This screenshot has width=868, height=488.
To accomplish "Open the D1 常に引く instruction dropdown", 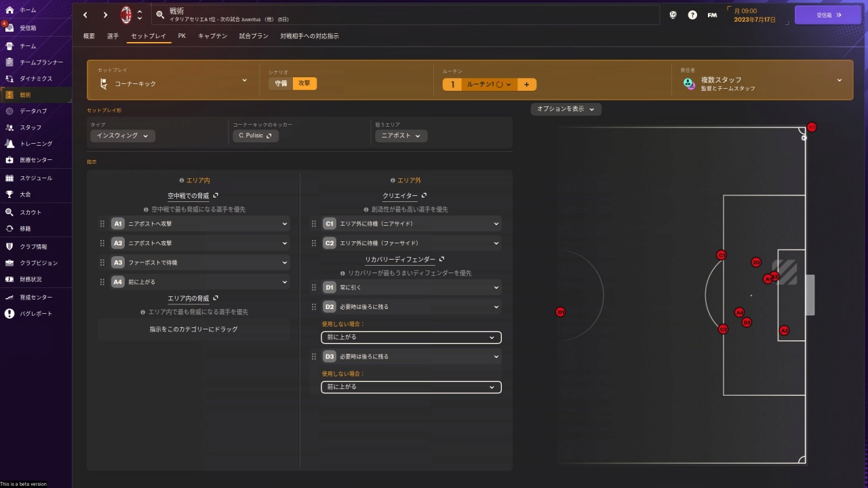I will 412,287.
